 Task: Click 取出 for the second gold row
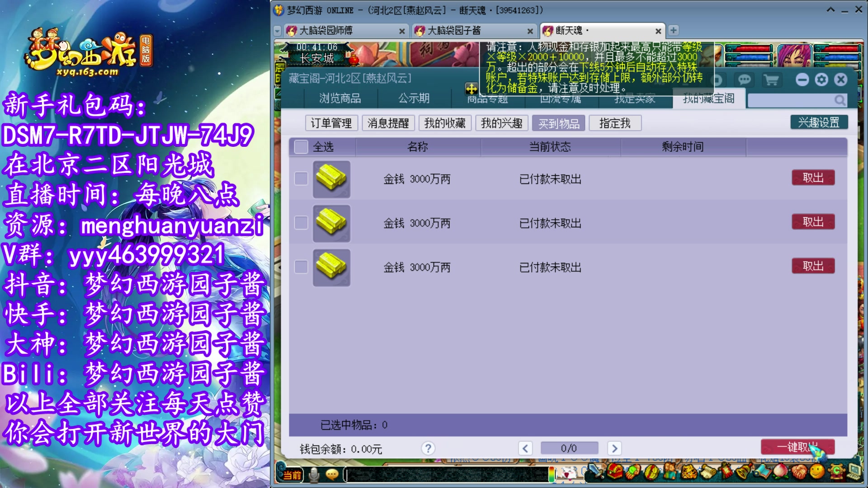[x=813, y=222]
